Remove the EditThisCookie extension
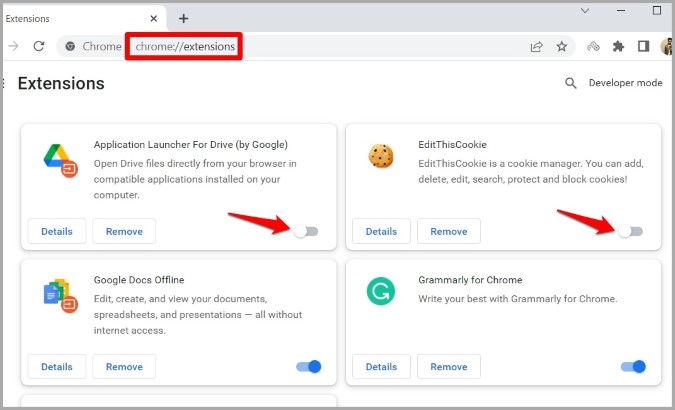This screenshot has width=675, height=410. [449, 231]
